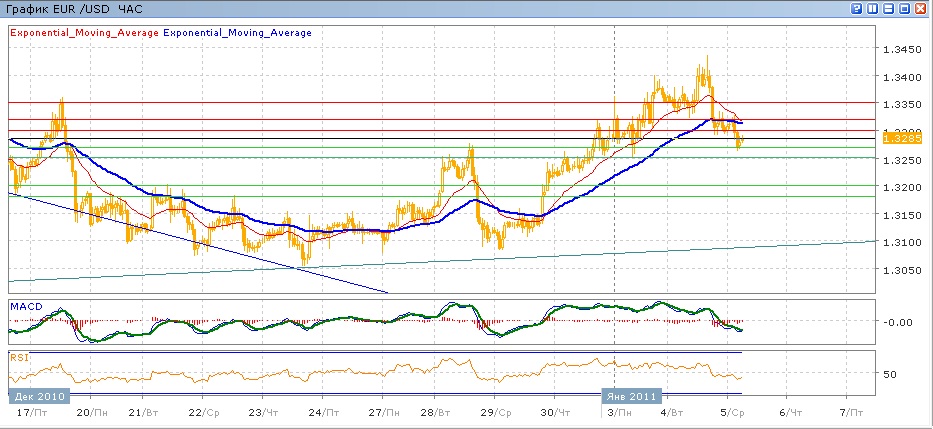Click the 24/Пт date on time axis

[321, 412]
